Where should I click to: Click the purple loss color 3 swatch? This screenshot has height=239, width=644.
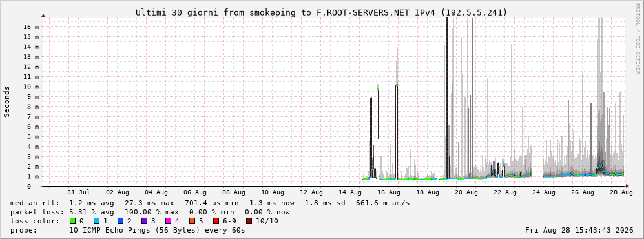145,221
